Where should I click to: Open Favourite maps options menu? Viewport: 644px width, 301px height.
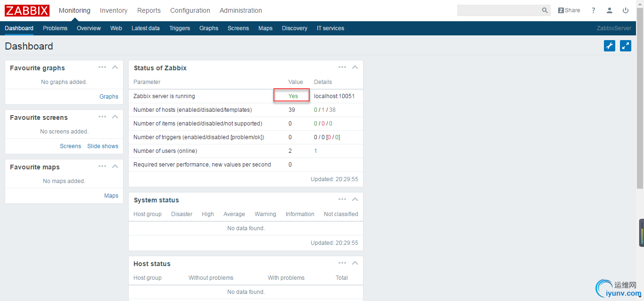point(102,166)
